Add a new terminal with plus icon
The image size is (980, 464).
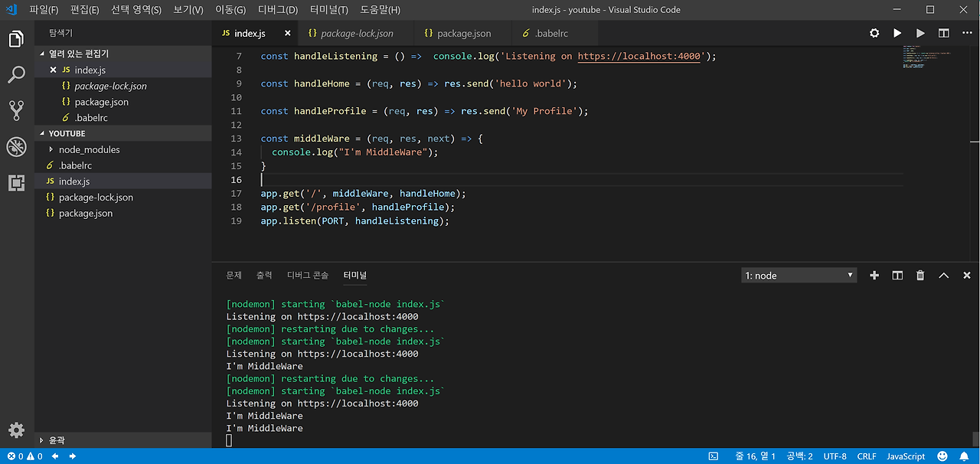tap(874, 276)
